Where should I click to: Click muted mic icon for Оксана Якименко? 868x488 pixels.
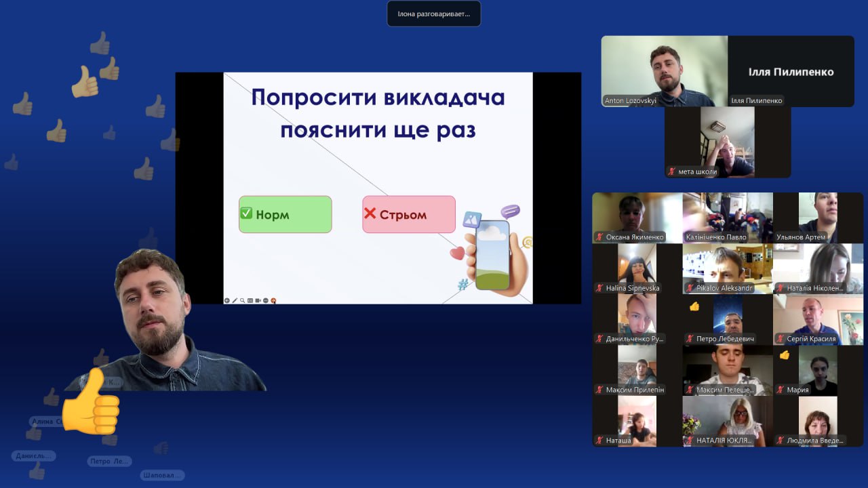[x=599, y=237]
